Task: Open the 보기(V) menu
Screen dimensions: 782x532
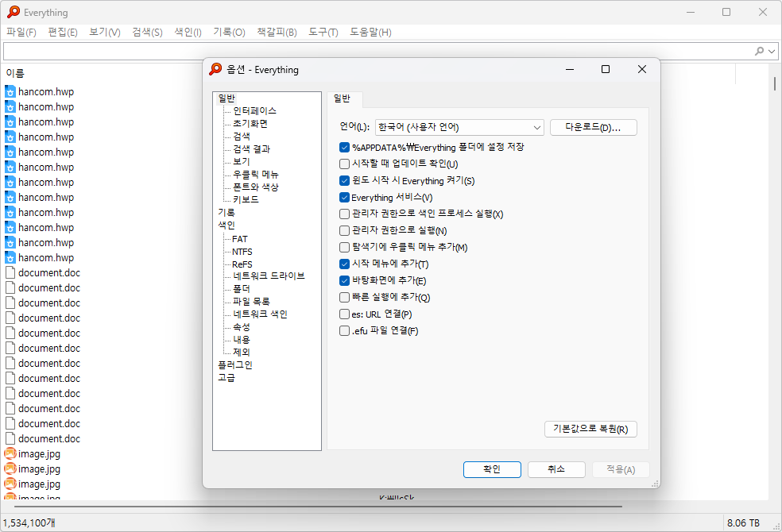Action: (x=105, y=33)
